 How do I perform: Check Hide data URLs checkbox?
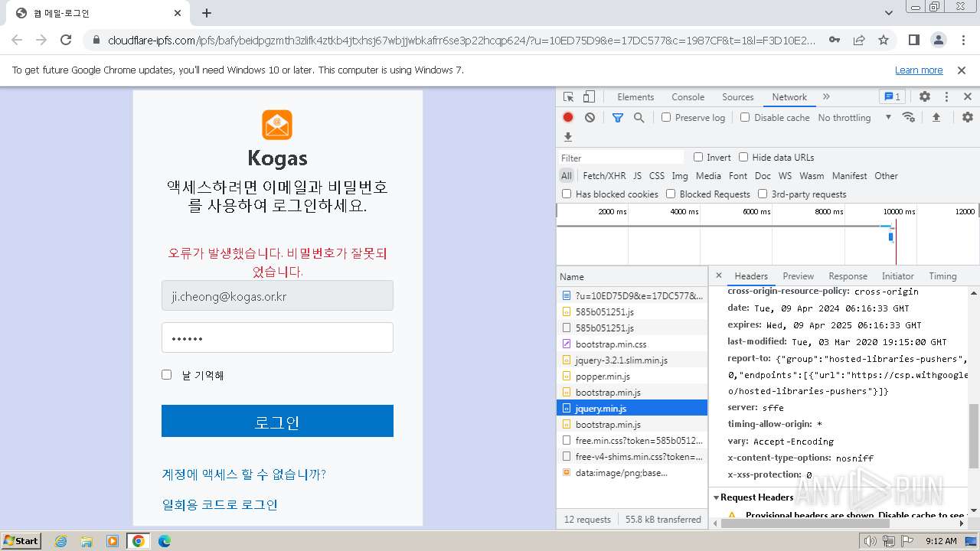coord(743,157)
